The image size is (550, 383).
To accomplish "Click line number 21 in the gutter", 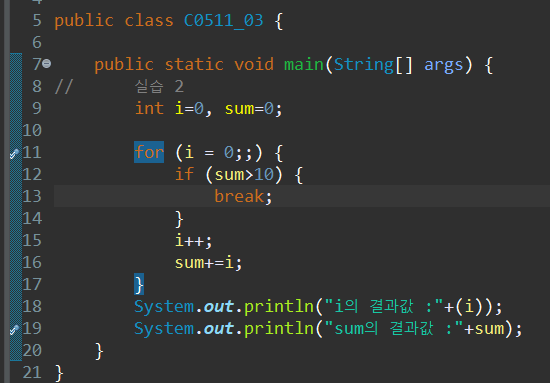I will point(32,372).
